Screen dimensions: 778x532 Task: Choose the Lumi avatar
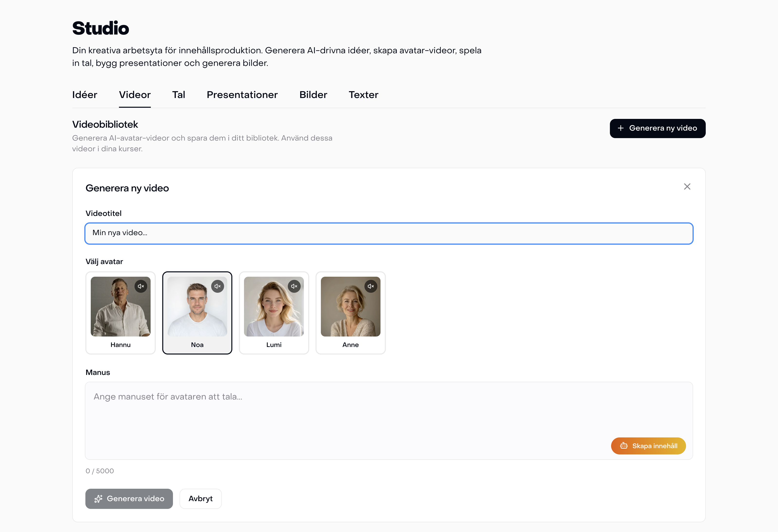tap(274, 313)
